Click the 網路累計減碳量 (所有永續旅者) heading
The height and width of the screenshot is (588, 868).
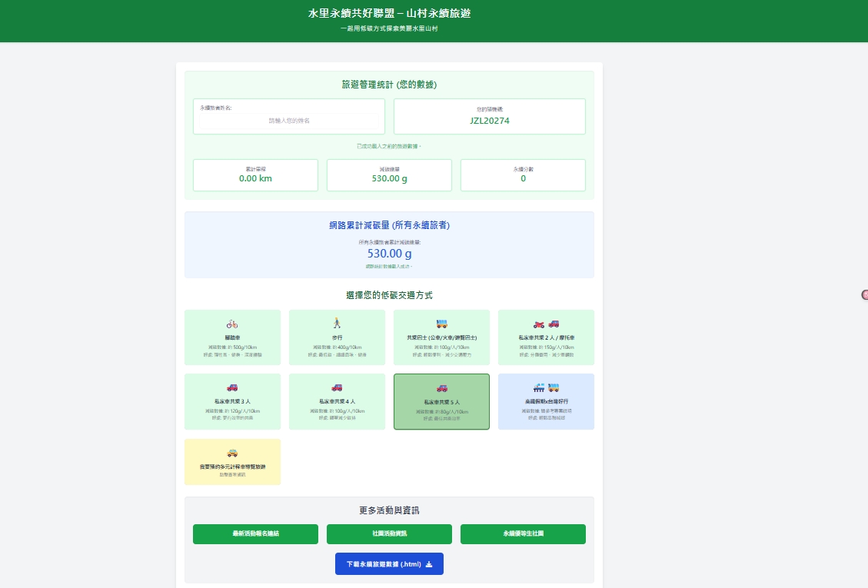(389, 225)
